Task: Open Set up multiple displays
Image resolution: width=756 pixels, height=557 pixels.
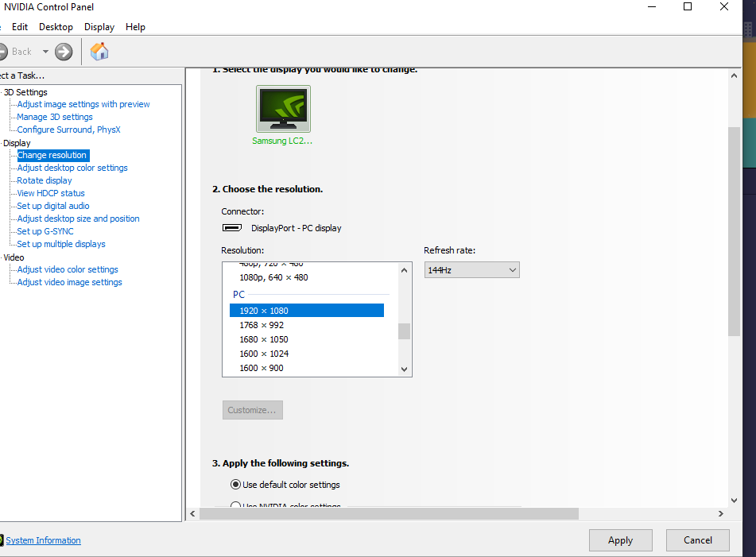Action: point(61,244)
